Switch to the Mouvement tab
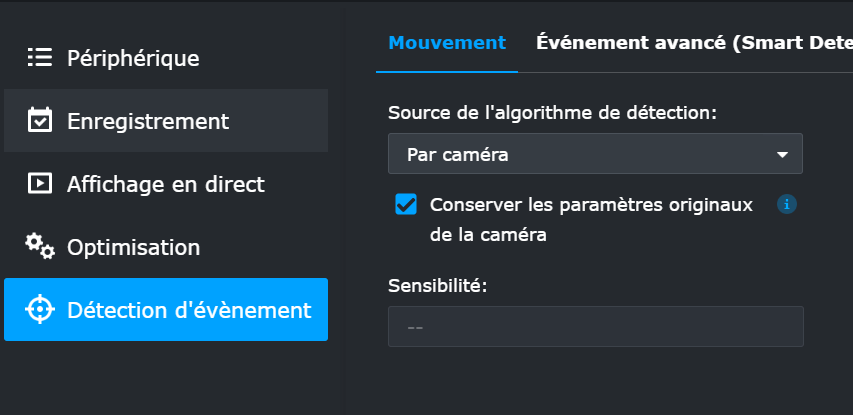The width and height of the screenshot is (853, 415). tap(447, 43)
